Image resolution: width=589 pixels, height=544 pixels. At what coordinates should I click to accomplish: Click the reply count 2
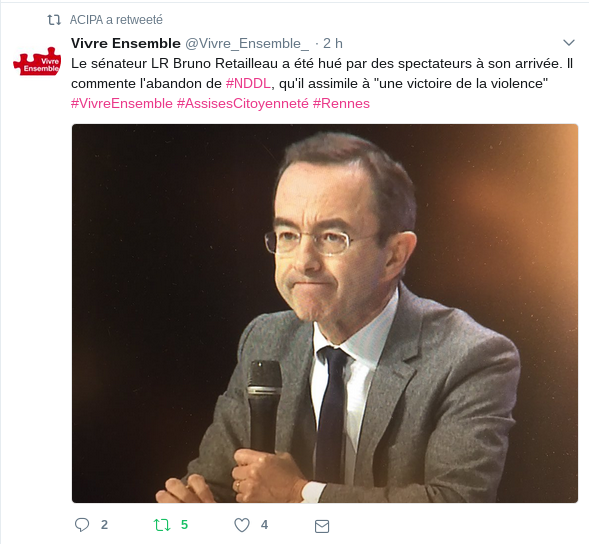click(x=104, y=525)
